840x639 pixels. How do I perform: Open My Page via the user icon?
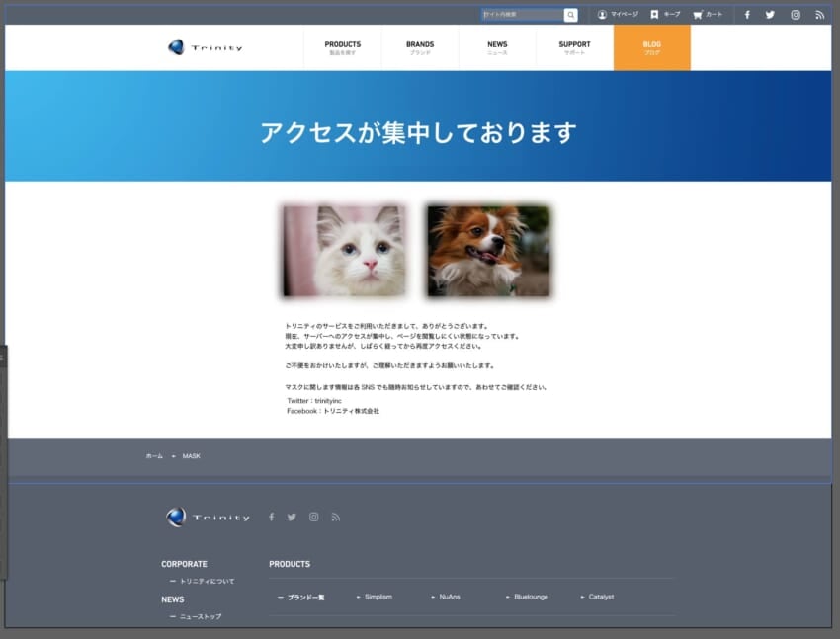[x=602, y=15]
